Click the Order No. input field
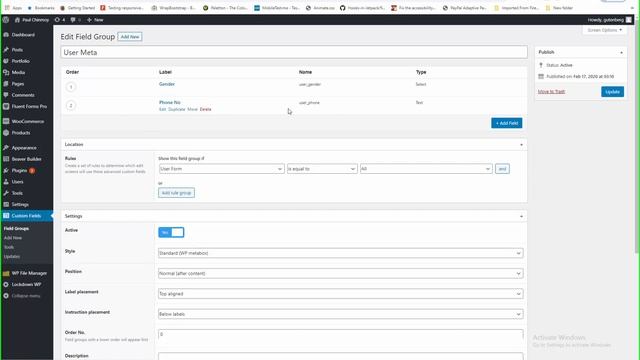The width and height of the screenshot is (640, 360). click(340, 334)
